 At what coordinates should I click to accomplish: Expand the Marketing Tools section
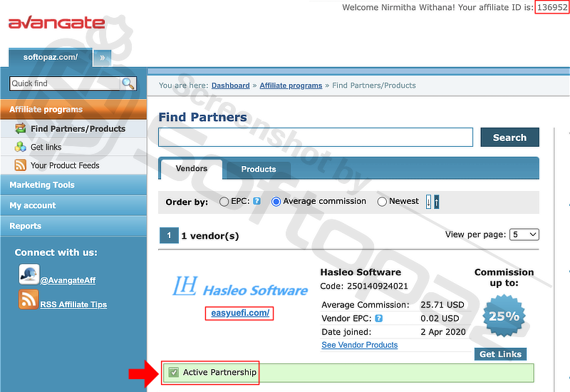pyautogui.click(x=73, y=185)
